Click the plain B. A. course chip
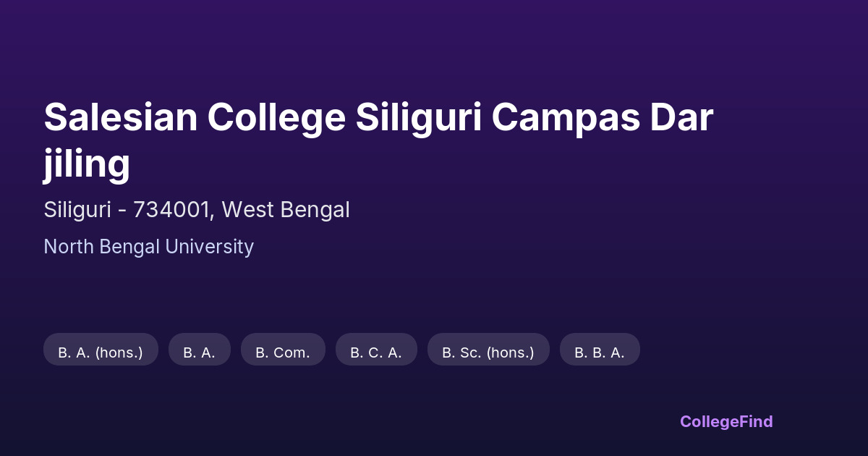The height and width of the screenshot is (456, 868). point(199,352)
